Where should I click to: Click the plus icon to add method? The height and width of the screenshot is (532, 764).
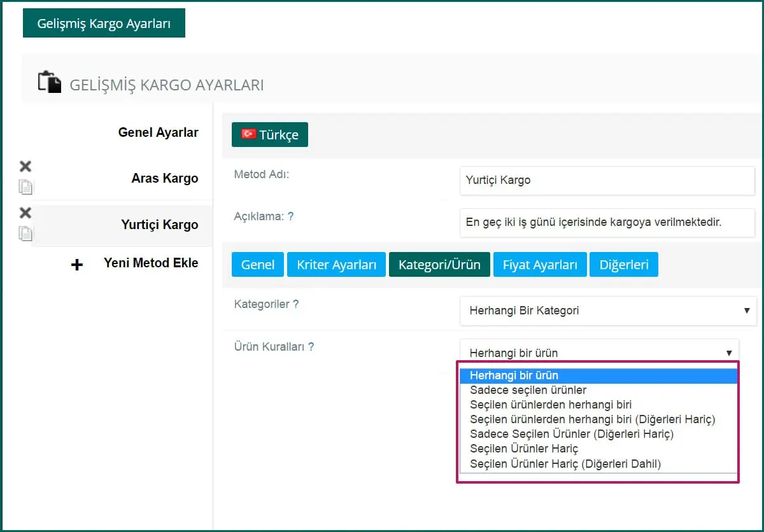(x=77, y=265)
